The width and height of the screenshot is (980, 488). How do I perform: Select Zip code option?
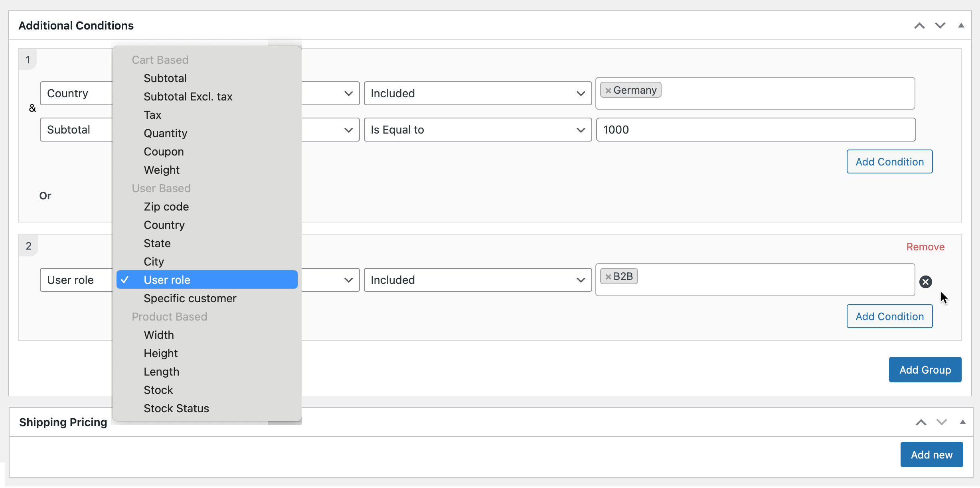[x=166, y=207]
